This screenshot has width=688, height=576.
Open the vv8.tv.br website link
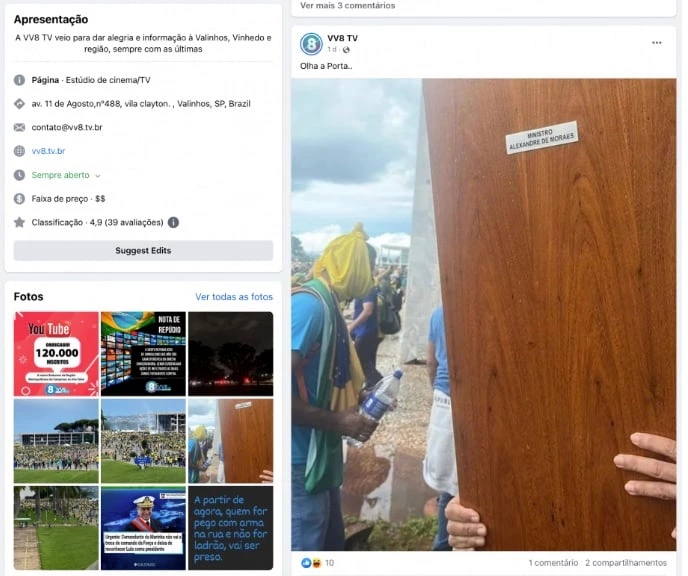48,151
